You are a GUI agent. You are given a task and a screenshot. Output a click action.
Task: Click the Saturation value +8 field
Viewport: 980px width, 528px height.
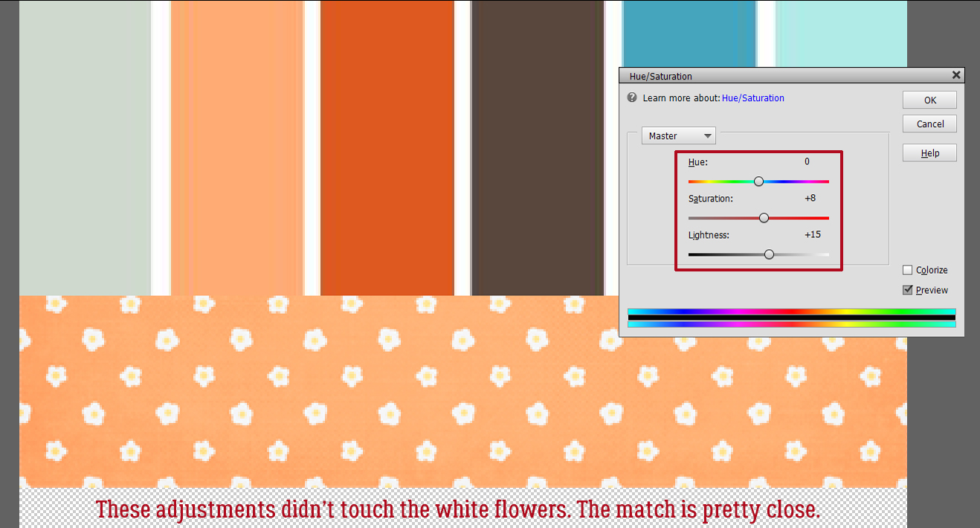pos(810,199)
